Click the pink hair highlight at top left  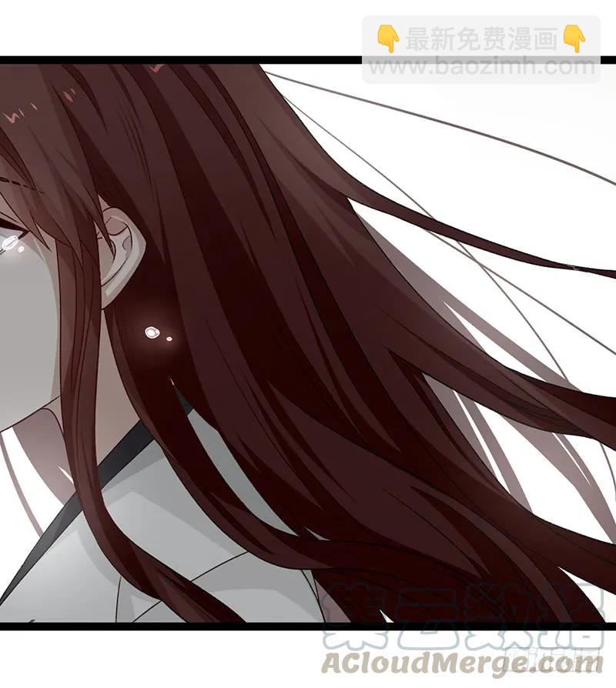tap(15, 118)
